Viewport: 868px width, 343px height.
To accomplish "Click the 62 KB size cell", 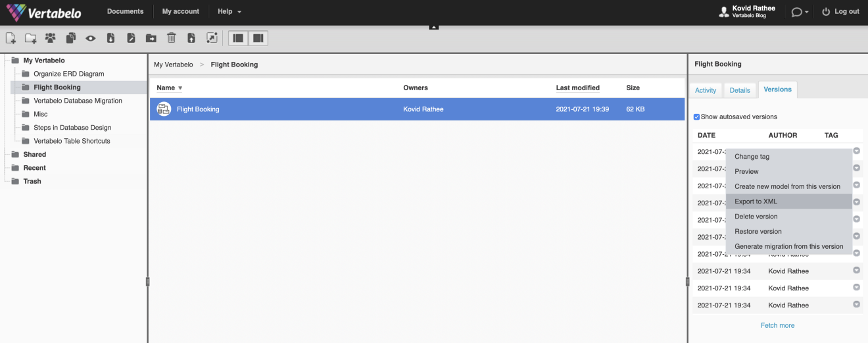I will coord(635,109).
